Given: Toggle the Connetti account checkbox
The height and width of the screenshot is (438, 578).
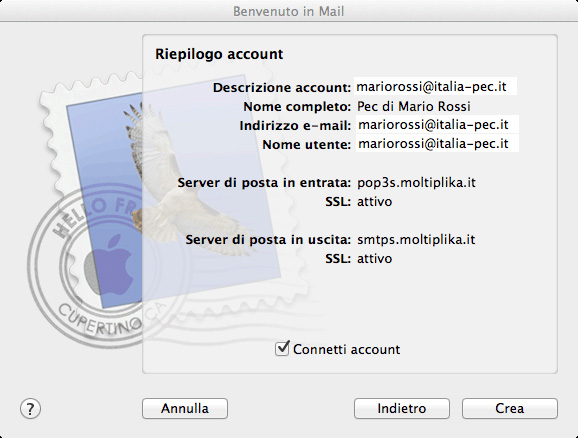Looking at the screenshot, I should [282, 348].
